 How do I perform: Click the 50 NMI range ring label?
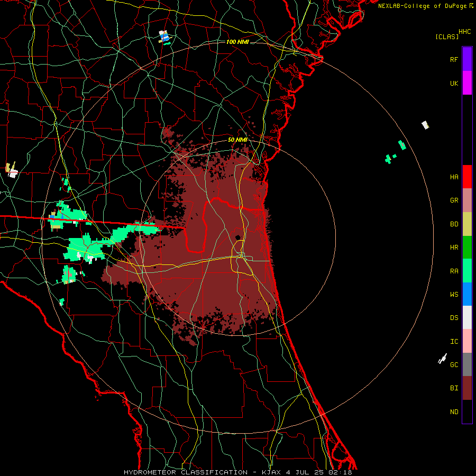237,140
